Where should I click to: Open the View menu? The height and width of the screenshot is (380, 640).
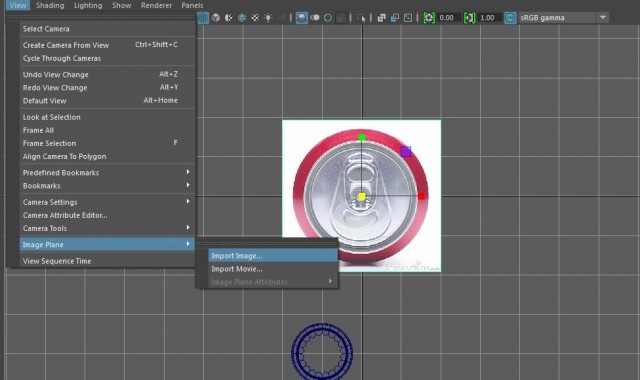click(x=18, y=5)
